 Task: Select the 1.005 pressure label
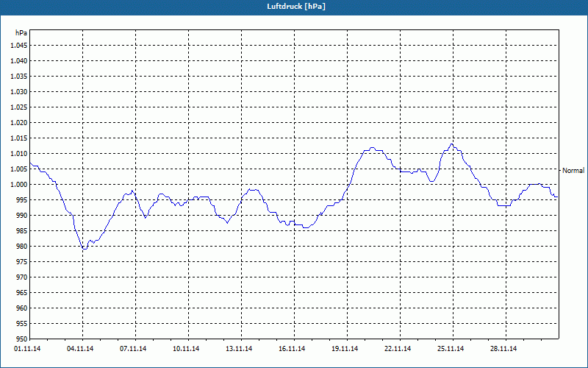[19, 169]
